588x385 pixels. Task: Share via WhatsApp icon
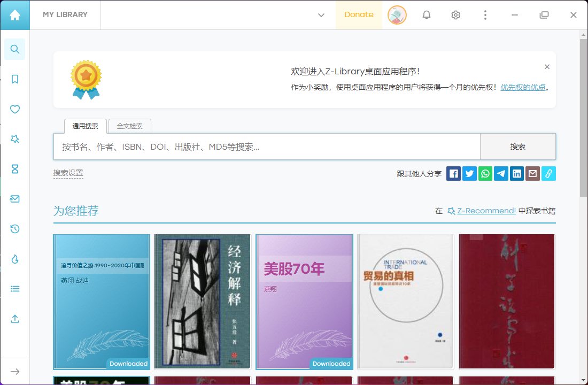pyautogui.click(x=485, y=173)
